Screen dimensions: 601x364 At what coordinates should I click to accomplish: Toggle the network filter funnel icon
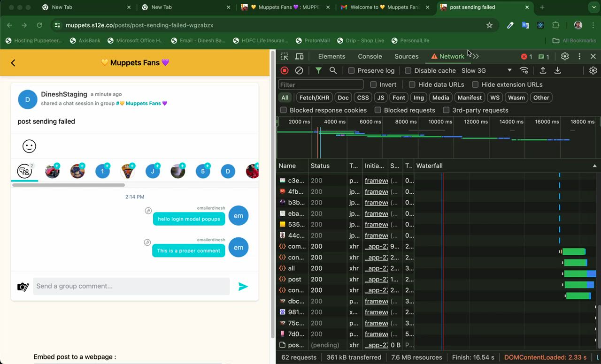tap(318, 70)
